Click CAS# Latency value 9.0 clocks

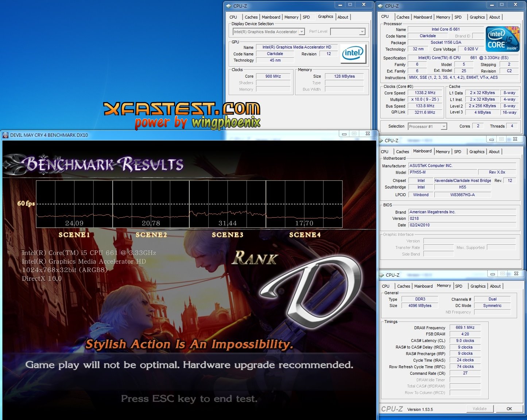point(465,341)
